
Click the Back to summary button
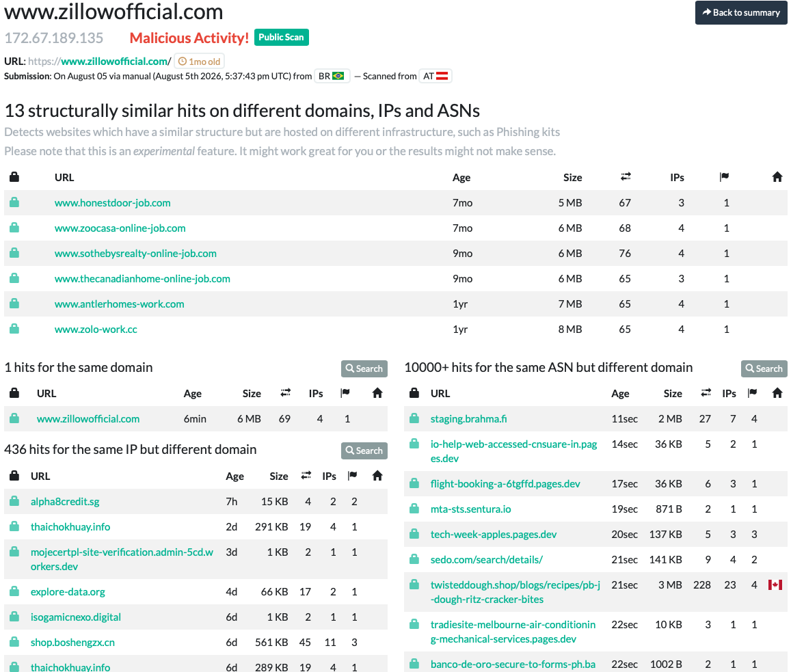click(740, 12)
